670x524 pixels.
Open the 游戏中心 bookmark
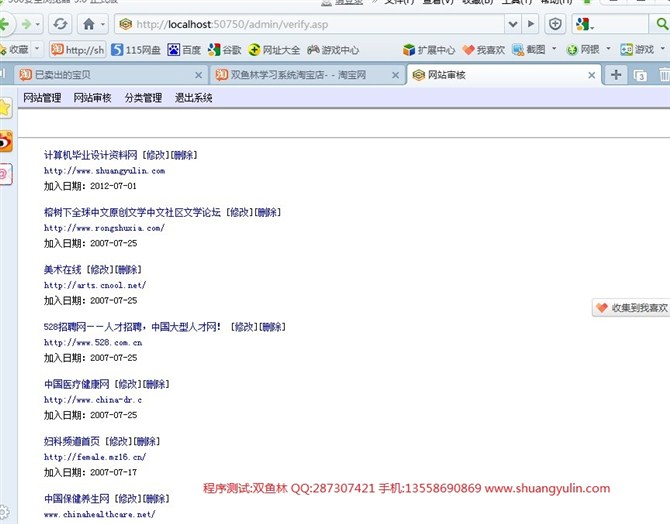[333, 50]
